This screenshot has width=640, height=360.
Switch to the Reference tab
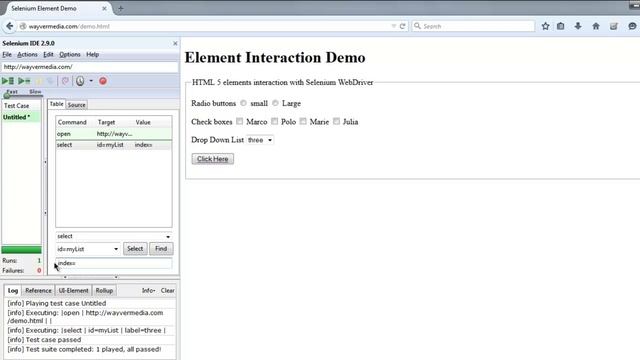point(38,291)
